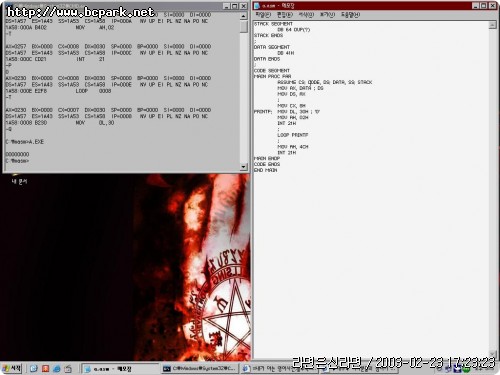This screenshot has height=375, width=500.
Task: Minimize the command prompt window
Action: click(x=227, y=6)
